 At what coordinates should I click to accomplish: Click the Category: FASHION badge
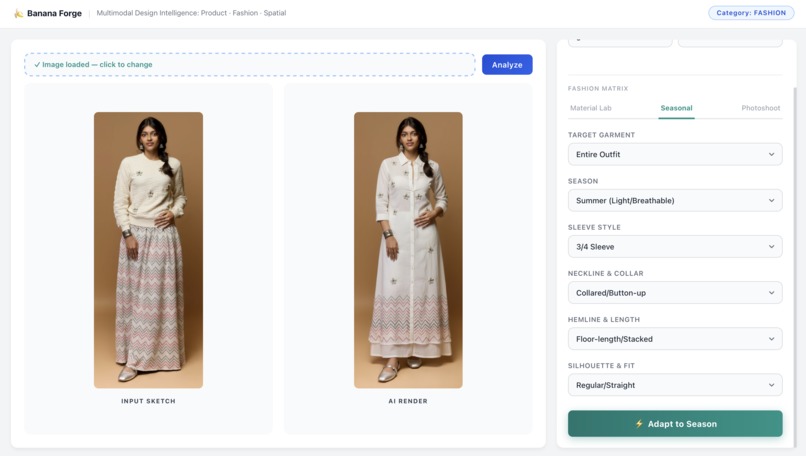(750, 13)
